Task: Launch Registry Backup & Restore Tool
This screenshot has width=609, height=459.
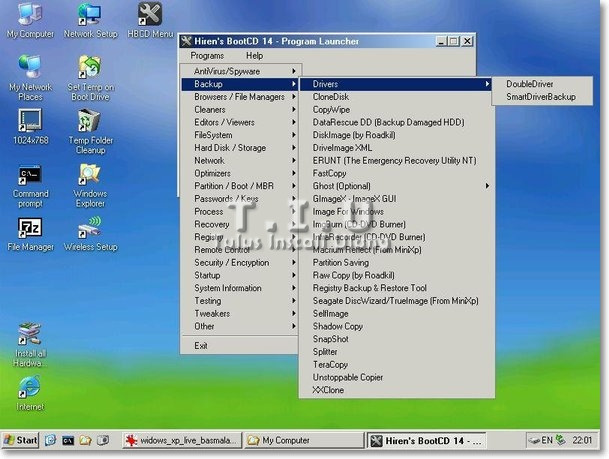Action: [x=397, y=288]
